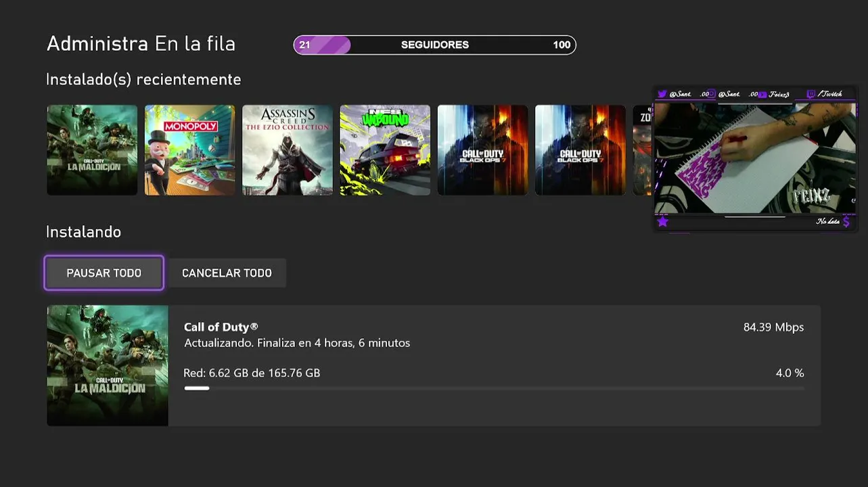Click the 4.0 % progress value
Viewport: 868px width, 487px height.
(790, 373)
